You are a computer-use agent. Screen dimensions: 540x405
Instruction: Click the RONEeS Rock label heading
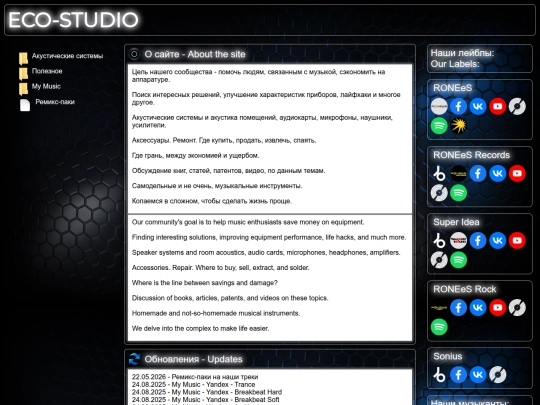(465, 289)
